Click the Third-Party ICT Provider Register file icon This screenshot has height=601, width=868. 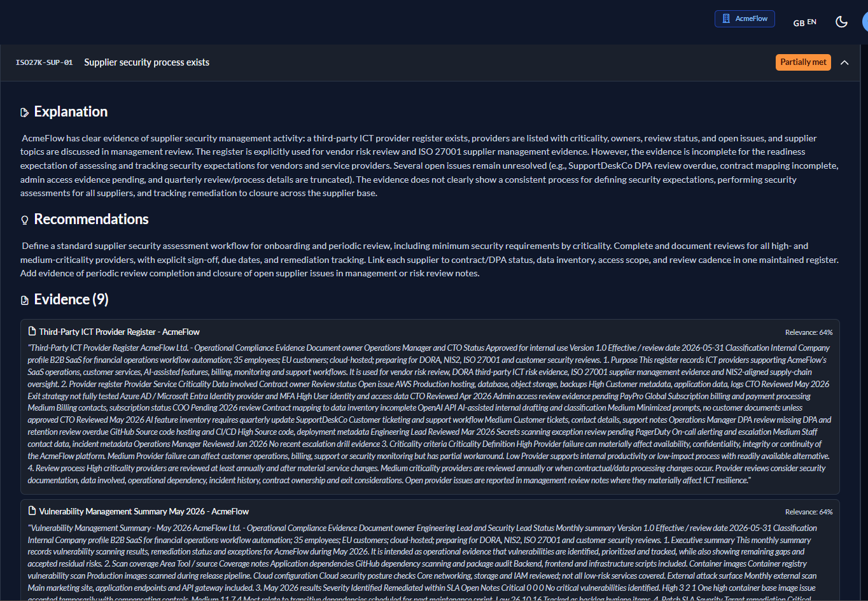[x=32, y=331]
